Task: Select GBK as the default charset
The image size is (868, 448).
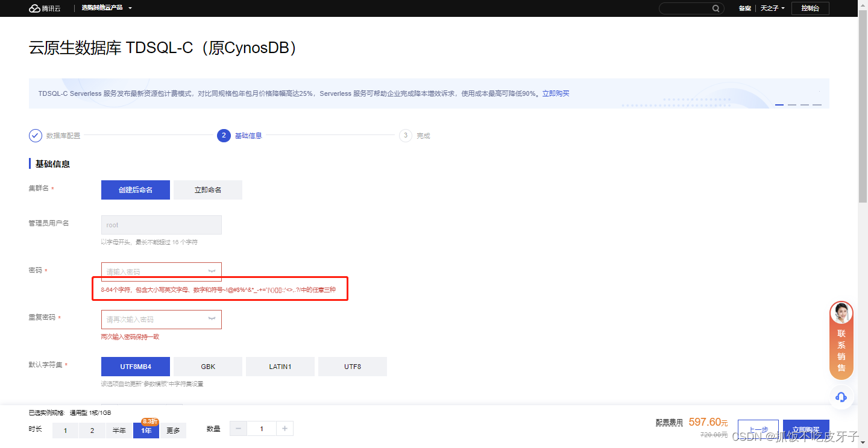Action: pyautogui.click(x=208, y=367)
